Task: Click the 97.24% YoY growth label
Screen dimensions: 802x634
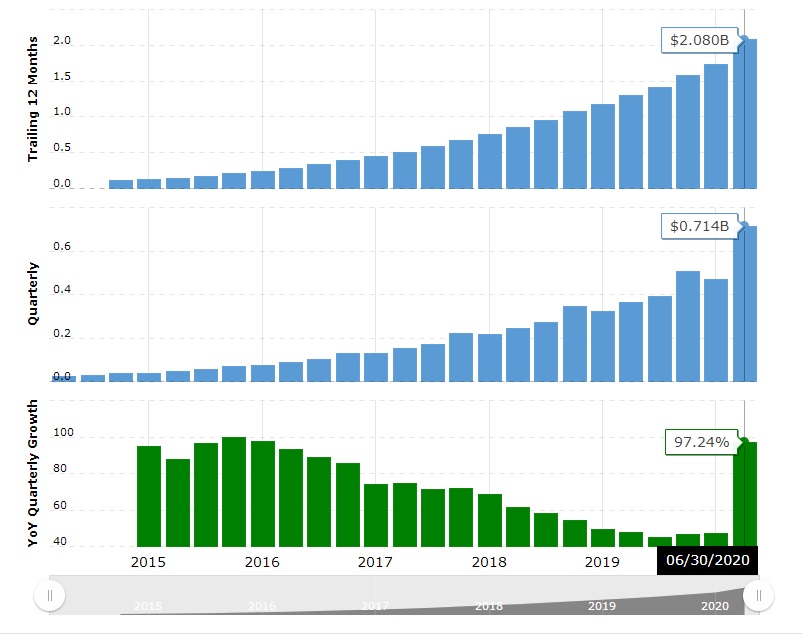Action: click(x=701, y=442)
